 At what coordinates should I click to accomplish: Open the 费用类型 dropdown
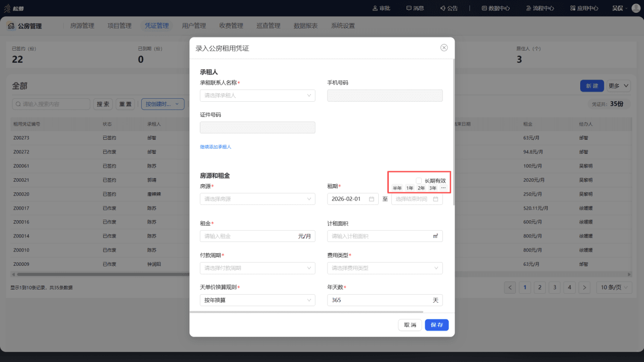click(x=385, y=268)
